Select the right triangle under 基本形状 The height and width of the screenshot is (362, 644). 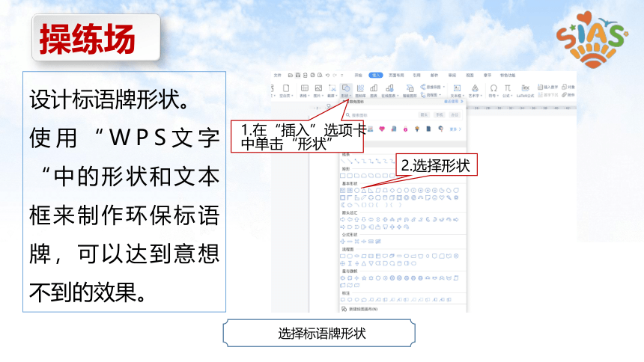coord(371,191)
